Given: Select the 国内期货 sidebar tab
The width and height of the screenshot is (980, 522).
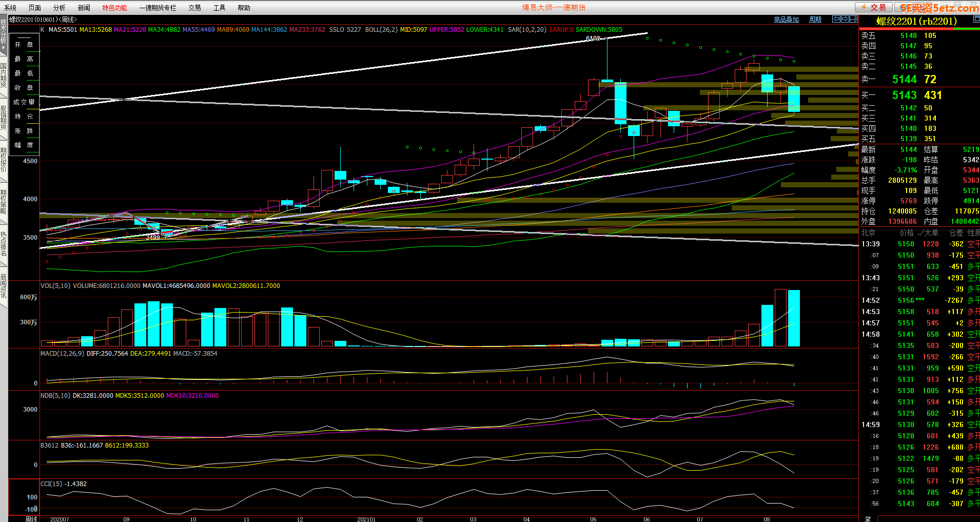Looking at the screenshot, I should pos(4,75).
